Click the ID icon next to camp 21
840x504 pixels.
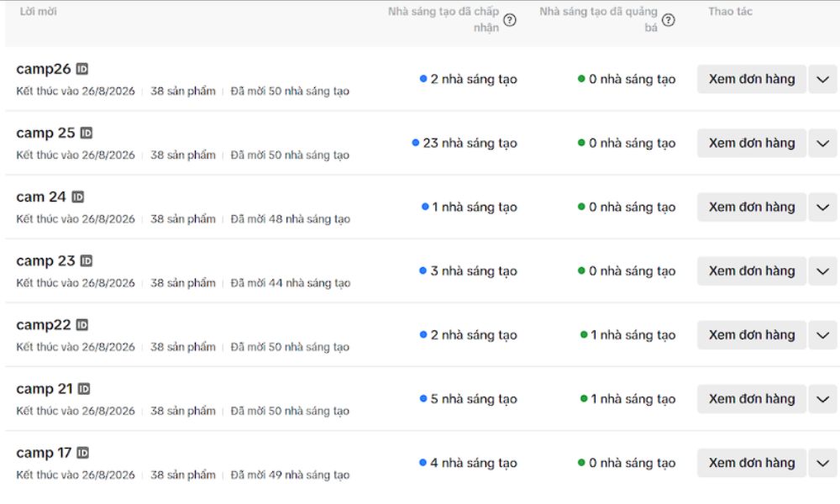tap(84, 389)
